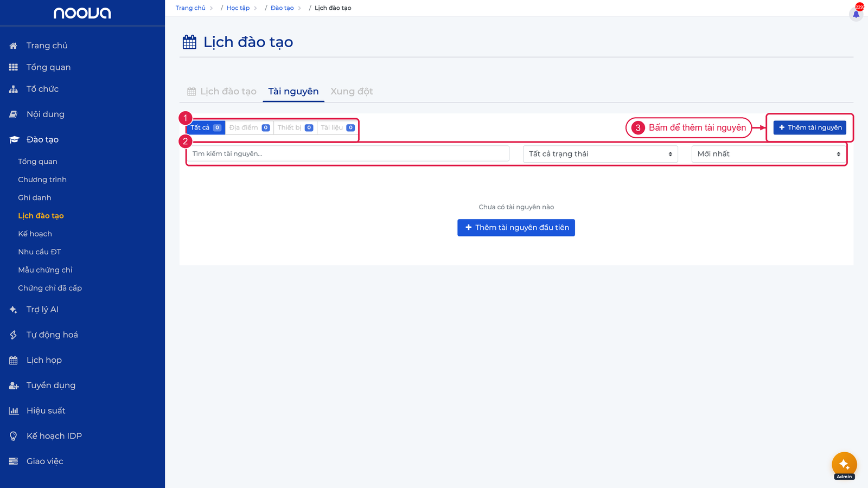868x488 pixels.
Task: Open the Tất cả trạng thái dropdown
Action: tap(601, 154)
